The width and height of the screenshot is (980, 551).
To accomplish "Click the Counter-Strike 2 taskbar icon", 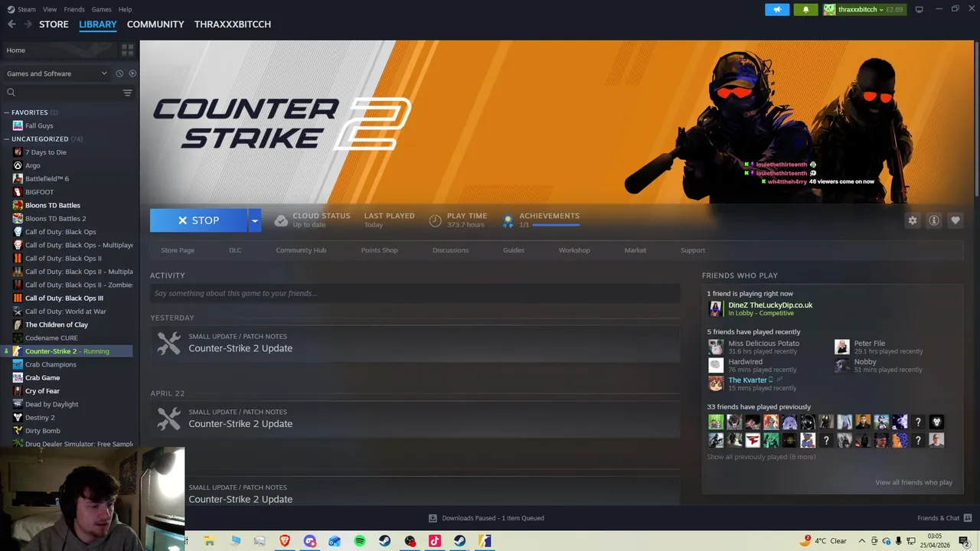I will 485,541.
